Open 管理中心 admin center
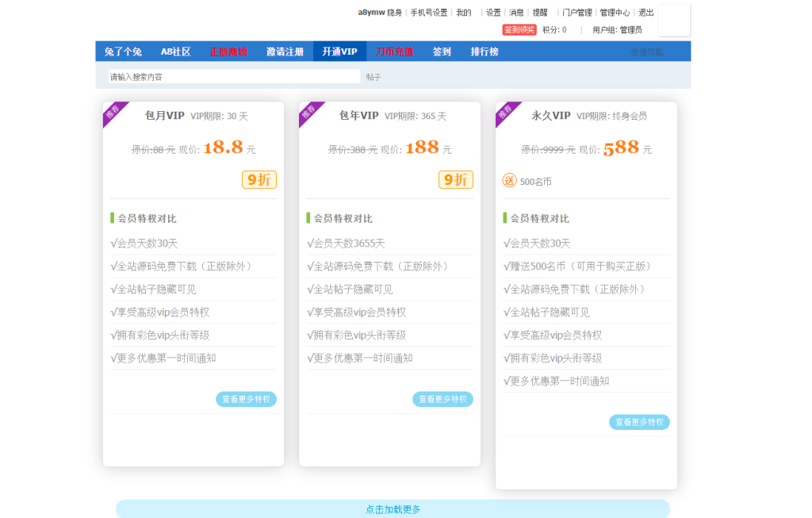Image resolution: width=812 pixels, height=518 pixels. pyautogui.click(x=615, y=13)
